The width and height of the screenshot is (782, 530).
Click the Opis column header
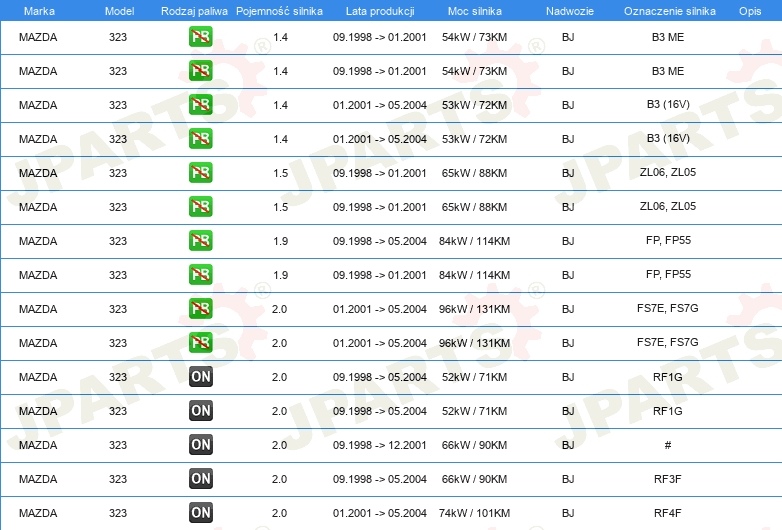pyautogui.click(x=749, y=10)
